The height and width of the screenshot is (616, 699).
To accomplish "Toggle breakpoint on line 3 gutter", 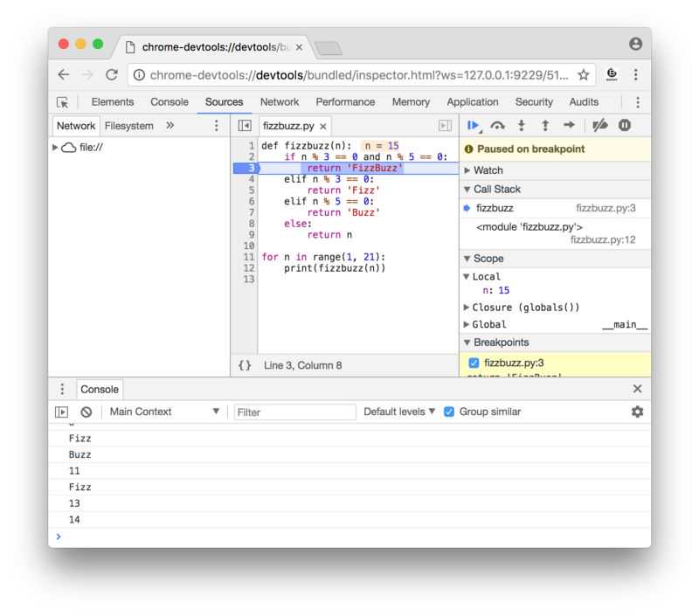I will [x=246, y=168].
